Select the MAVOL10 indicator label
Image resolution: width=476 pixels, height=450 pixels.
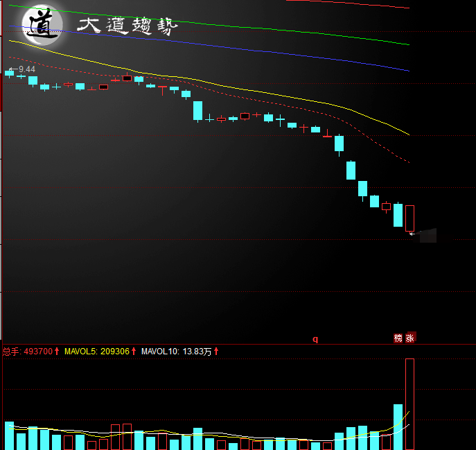click(x=161, y=352)
